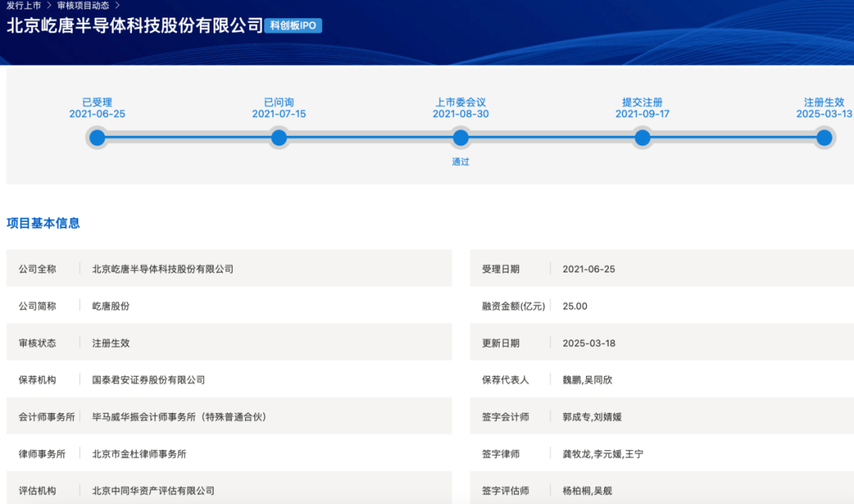Screen dimensions: 854x504
Task: Click the 公司全称 field label
Action: pyautogui.click(x=38, y=269)
